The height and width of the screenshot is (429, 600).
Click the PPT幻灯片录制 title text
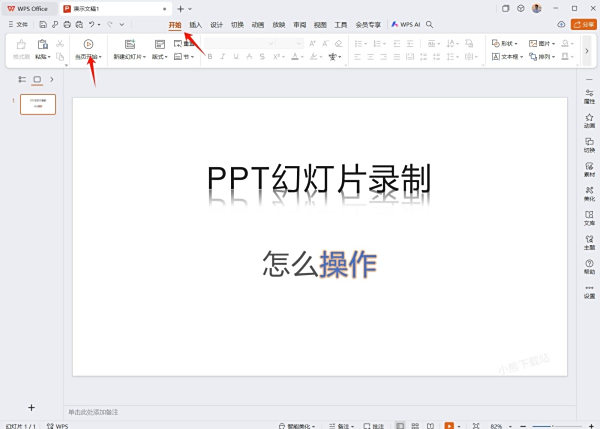pos(319,179)
